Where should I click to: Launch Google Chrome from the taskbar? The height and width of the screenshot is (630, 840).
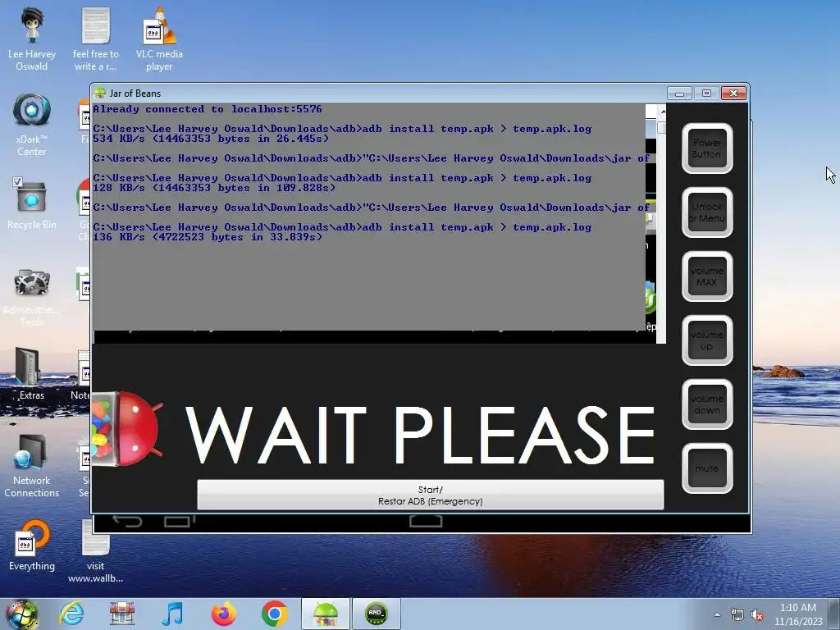(274, 614)
